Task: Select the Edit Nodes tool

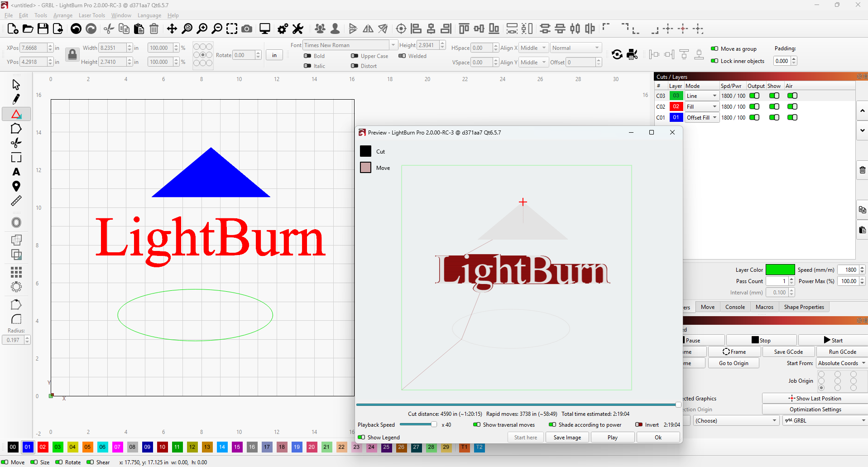Action: click(x=16, y=114)
